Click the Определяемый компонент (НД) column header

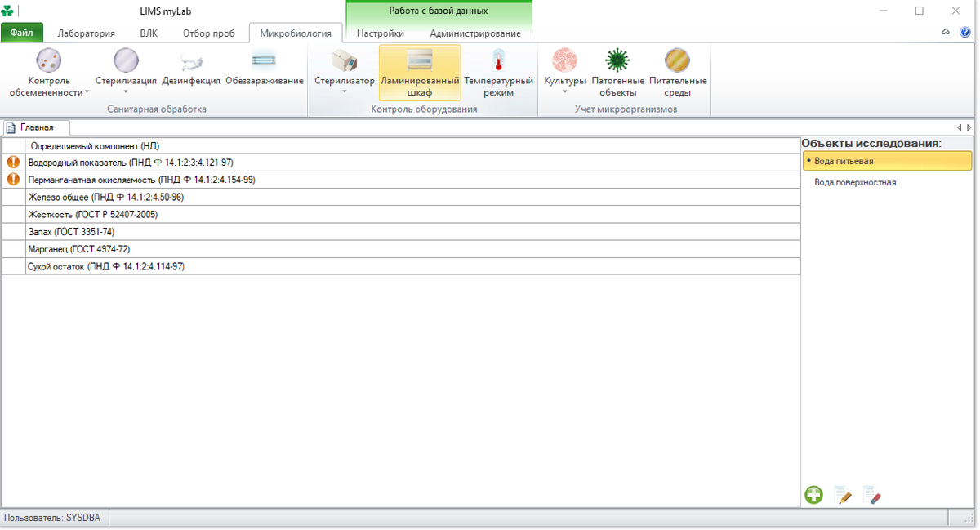pyautogui.click(x=413, y=145)
